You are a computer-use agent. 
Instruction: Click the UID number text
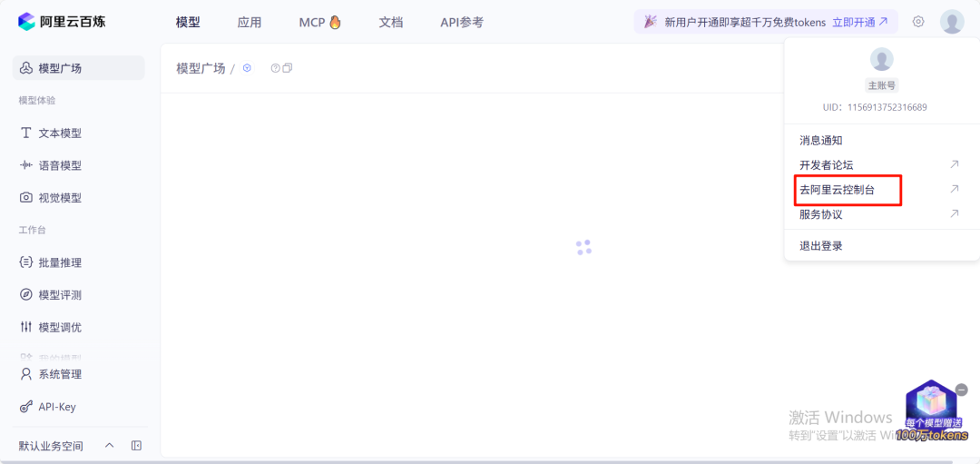pos(875,107)
